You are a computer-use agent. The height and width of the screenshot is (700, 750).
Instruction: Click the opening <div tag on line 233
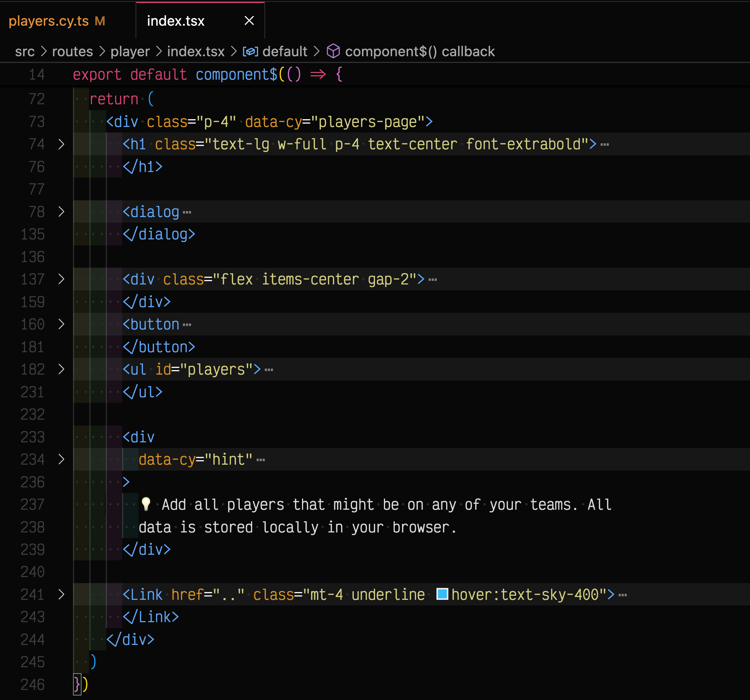click(x=139, y=437)
